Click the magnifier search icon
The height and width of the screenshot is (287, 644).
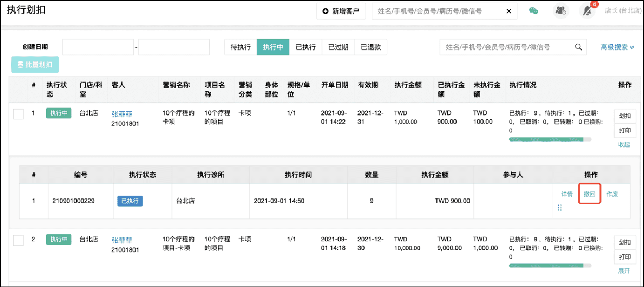[x=578, y=47]
